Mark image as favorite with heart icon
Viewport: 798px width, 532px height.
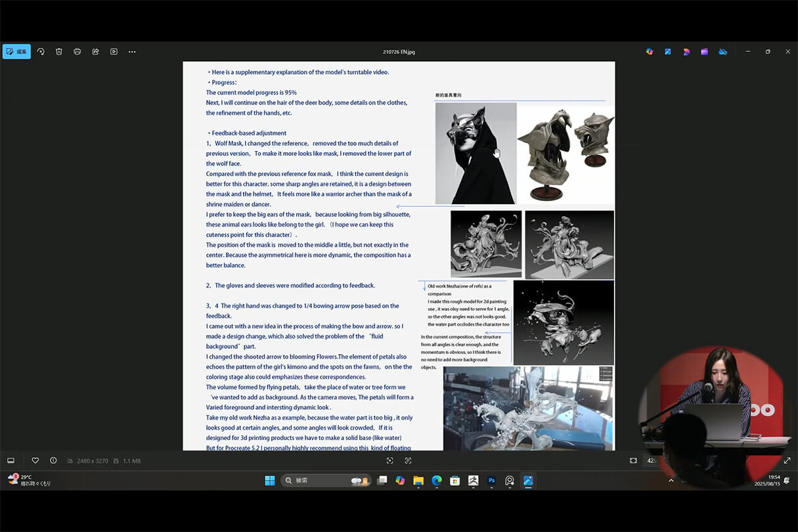coord(35,460)
